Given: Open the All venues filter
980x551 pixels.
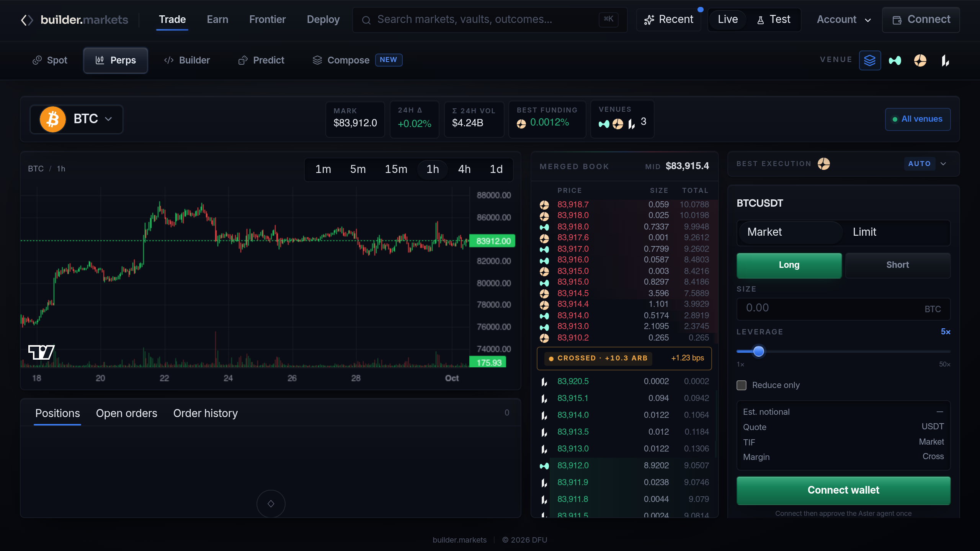Looking at the screenshot, I should pos(918,119).
